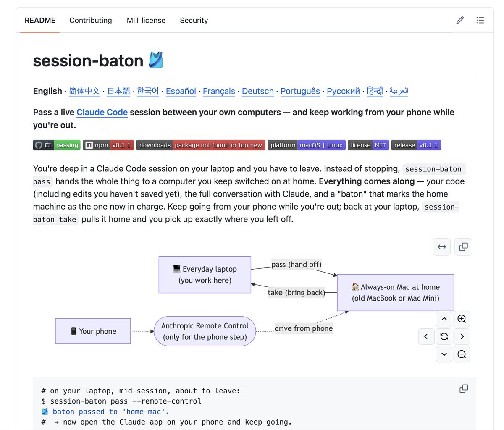Pan the diagram down

pos(444,354)
